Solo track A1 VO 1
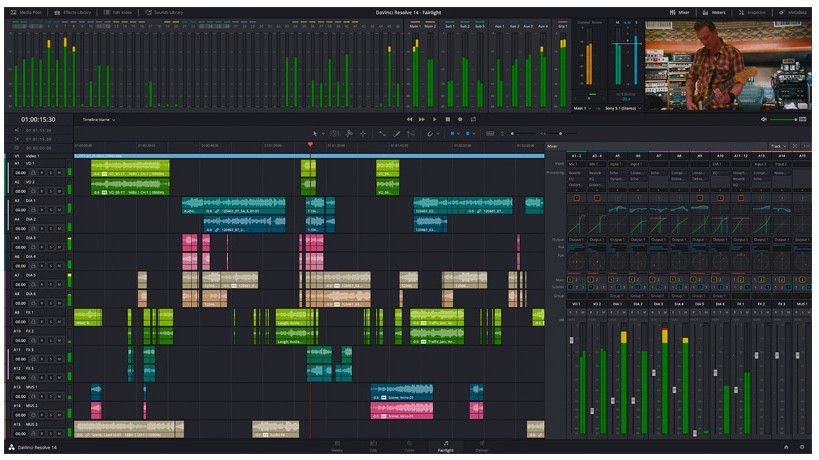Image resolution: width=819 pixels, height=460 pixels. coord(51,173)
